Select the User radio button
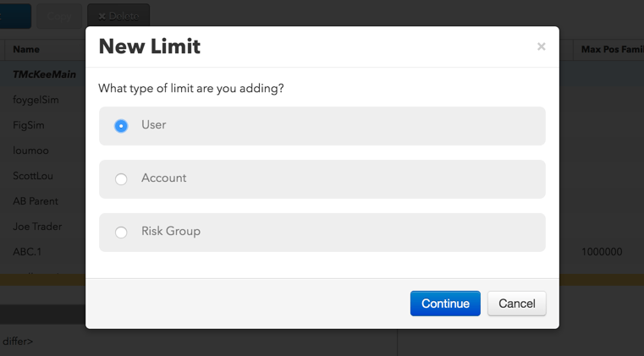644x356 pixels. click(x=121, y=126)
